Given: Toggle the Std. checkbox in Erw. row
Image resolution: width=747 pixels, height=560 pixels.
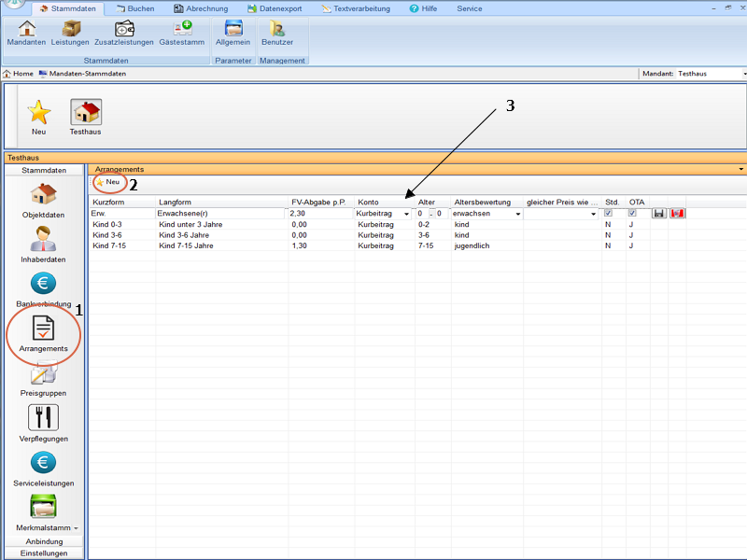Looking at the screenshot, I should (x=609, y=214).
